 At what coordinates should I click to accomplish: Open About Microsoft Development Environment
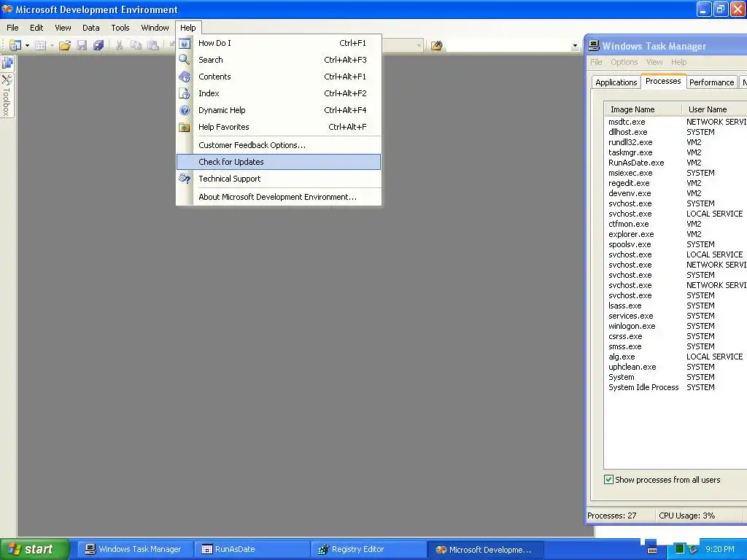[279, 197]
